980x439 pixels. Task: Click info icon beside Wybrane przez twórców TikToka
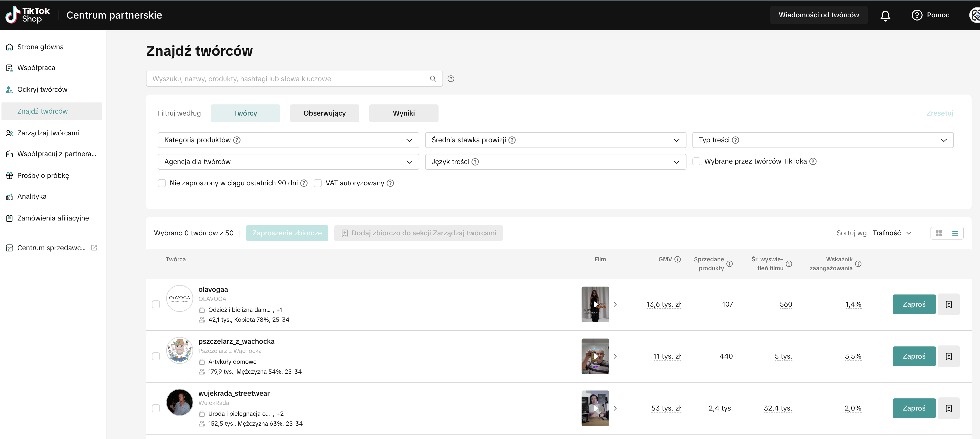813,161
